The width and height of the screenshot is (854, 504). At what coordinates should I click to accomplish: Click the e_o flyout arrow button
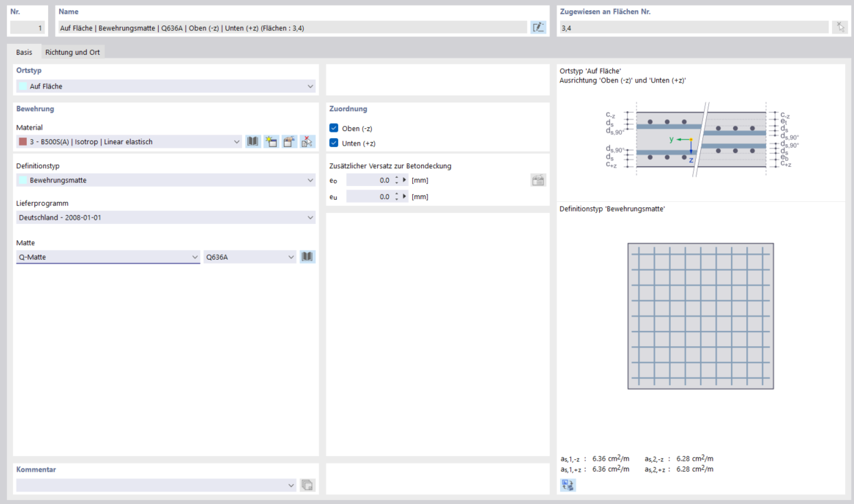(404, 181)
